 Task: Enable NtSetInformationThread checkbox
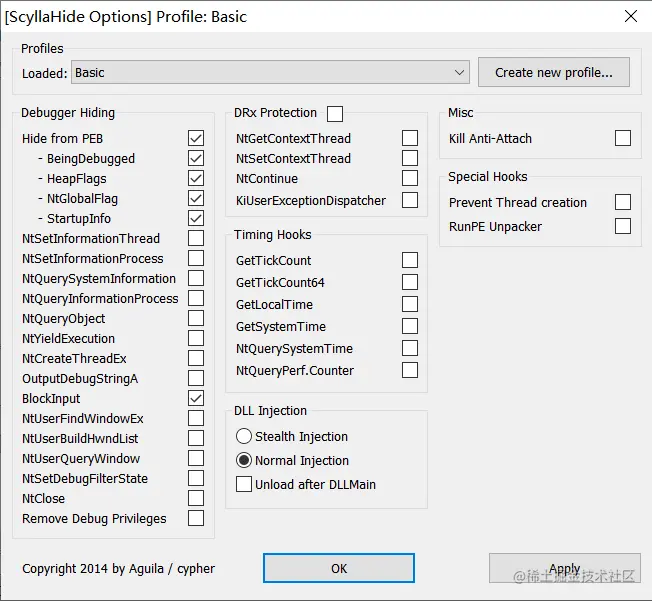[196, 238]
